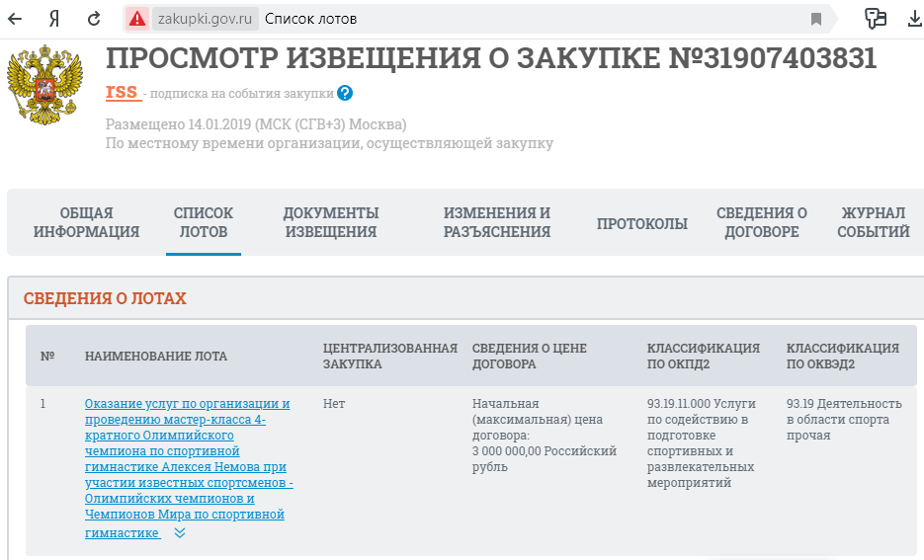The width and height of the screenshot is (924, 560).
Task: Open the Сведения о договоре tab
Action: 761,222
